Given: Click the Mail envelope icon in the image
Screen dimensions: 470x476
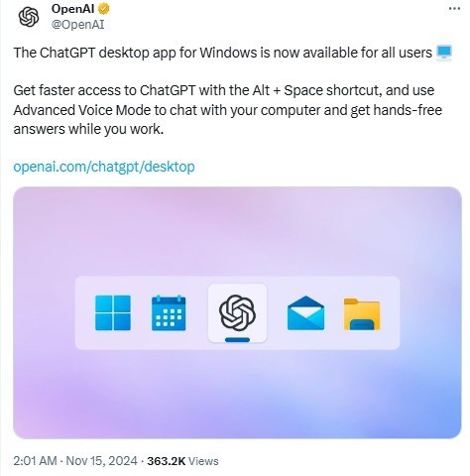Looking at the screenshot, I should (x=305, y=312).
